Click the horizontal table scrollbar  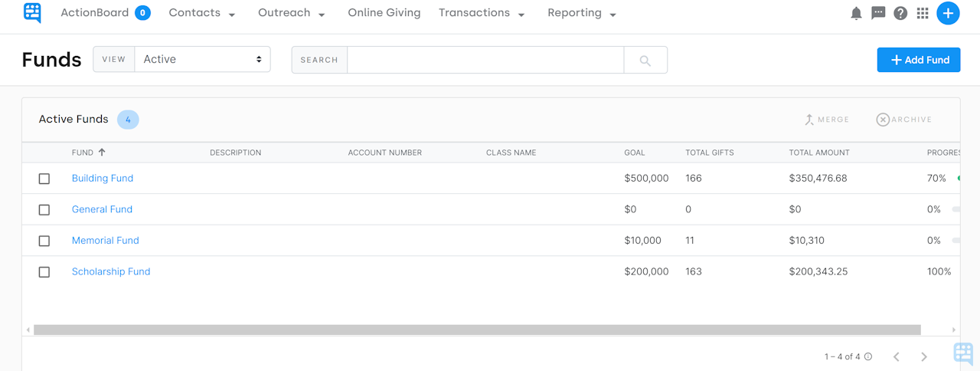point(477,330)
